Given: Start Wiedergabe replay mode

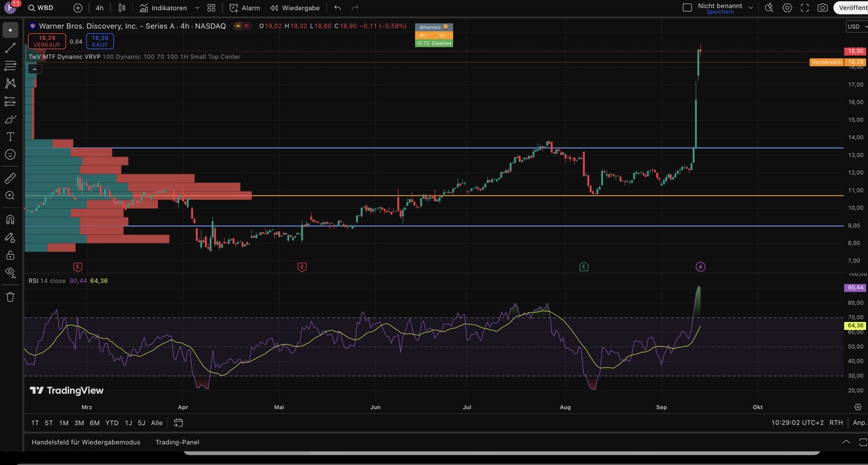Looking at the screenshot, I should pos(294,8).
